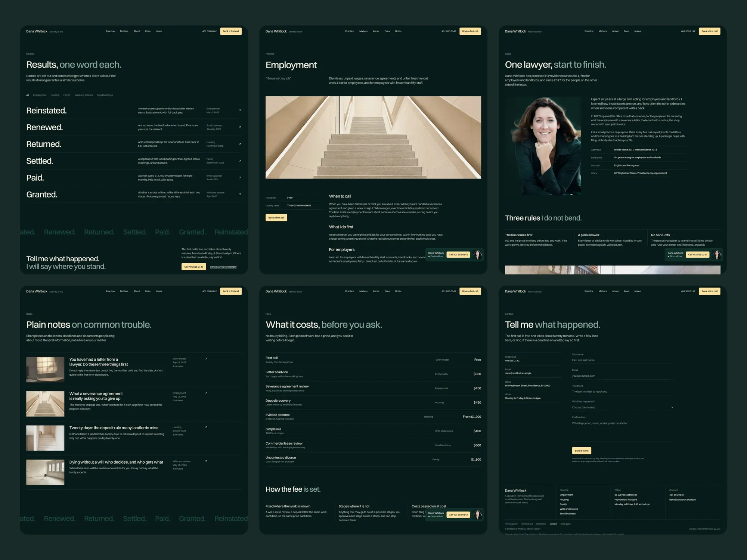Open Fees in the Contact page navigation

(626, 291)
